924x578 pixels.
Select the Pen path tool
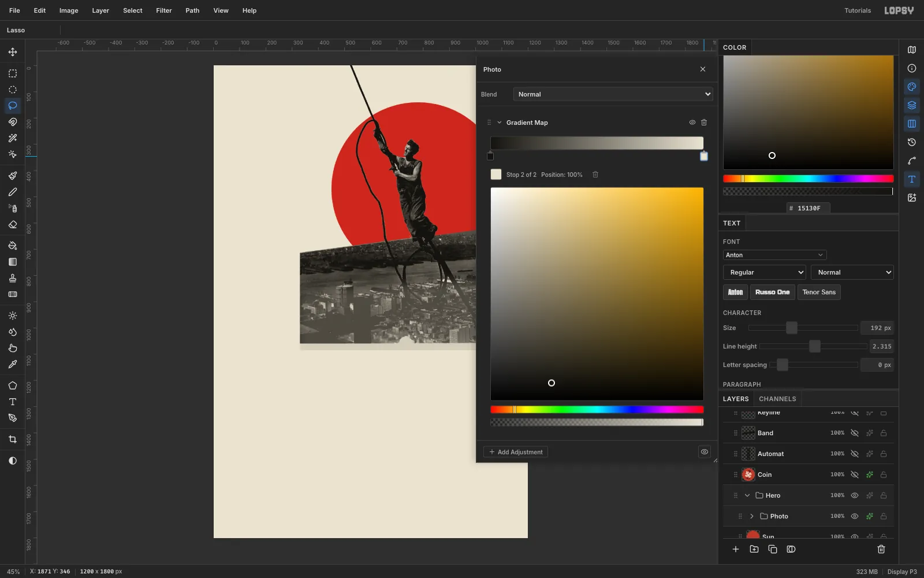tap(13, 418)
